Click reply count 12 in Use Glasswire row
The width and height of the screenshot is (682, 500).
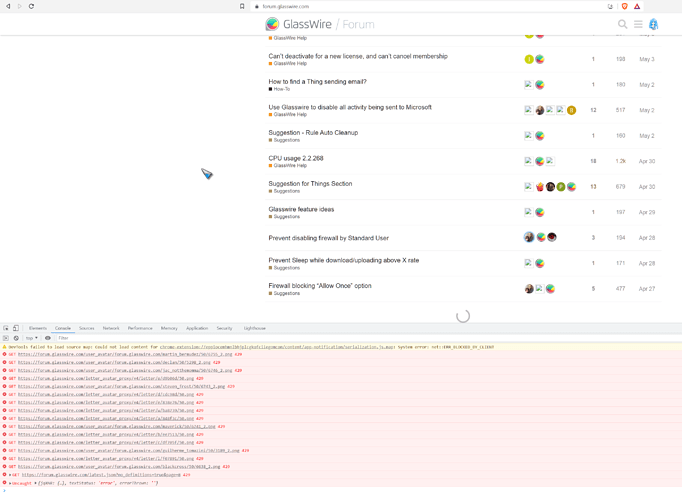(593, 110)
